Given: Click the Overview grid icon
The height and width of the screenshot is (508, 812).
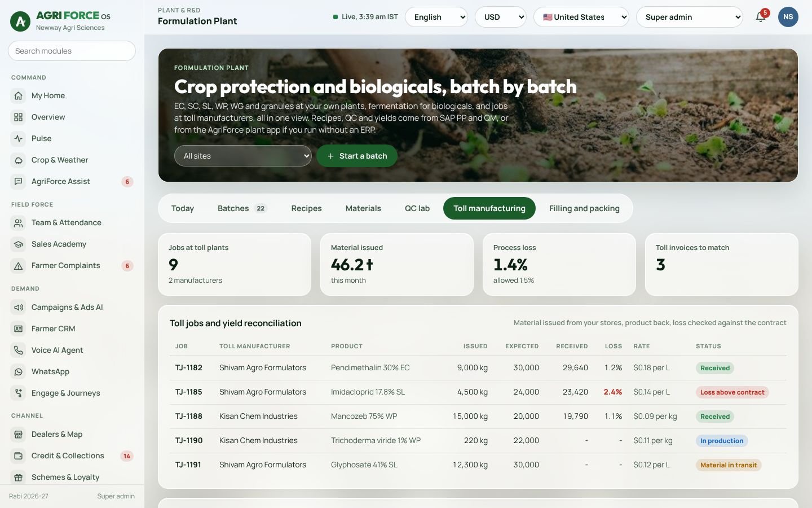Looking at the screenshot, I should [x=19, y=117].
